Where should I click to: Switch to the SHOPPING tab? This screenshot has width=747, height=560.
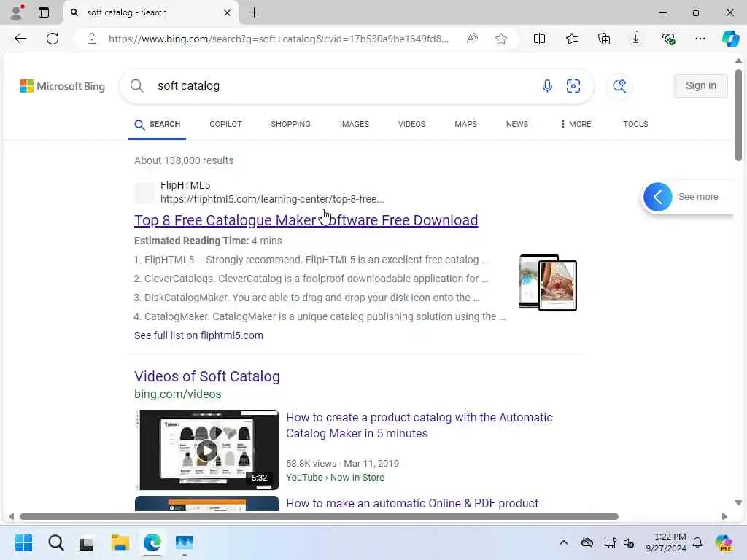pyautogui.click(x=290, y=124)
